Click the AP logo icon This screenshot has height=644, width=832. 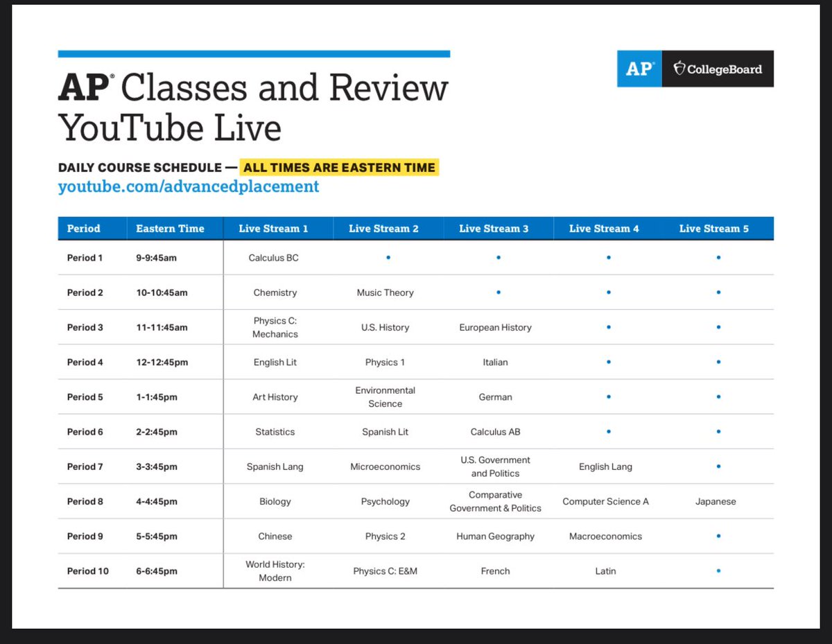point(638,69)
